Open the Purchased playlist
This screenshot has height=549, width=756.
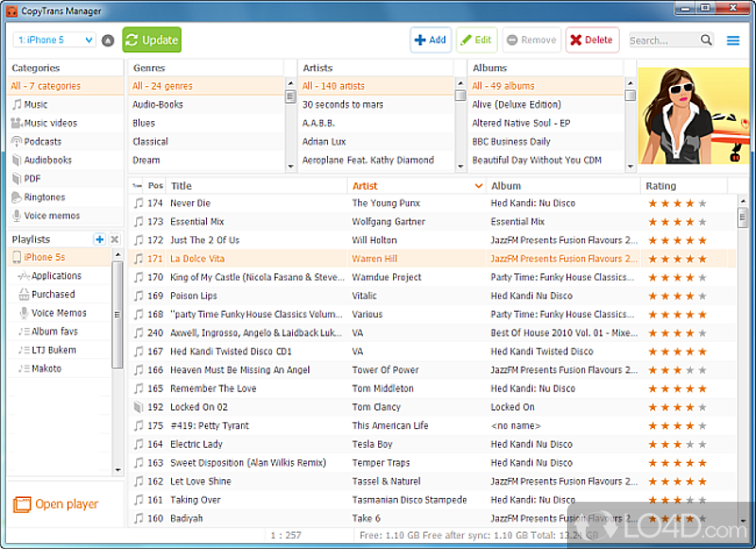pyautogui.click(x=60, y=295)
